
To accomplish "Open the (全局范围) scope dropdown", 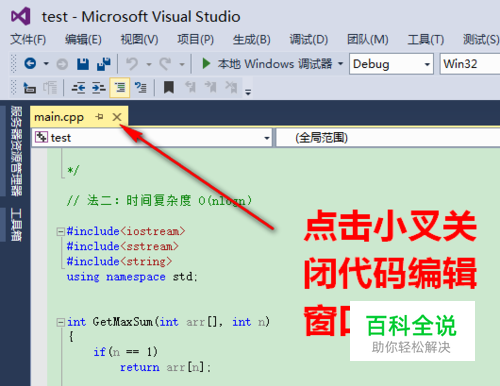I will tap(388, 138).
